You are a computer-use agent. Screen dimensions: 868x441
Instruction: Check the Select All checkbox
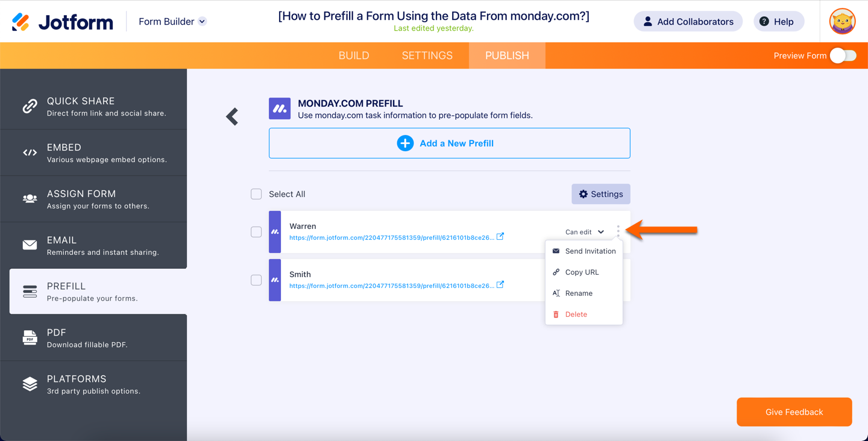(x=256, y=194)
